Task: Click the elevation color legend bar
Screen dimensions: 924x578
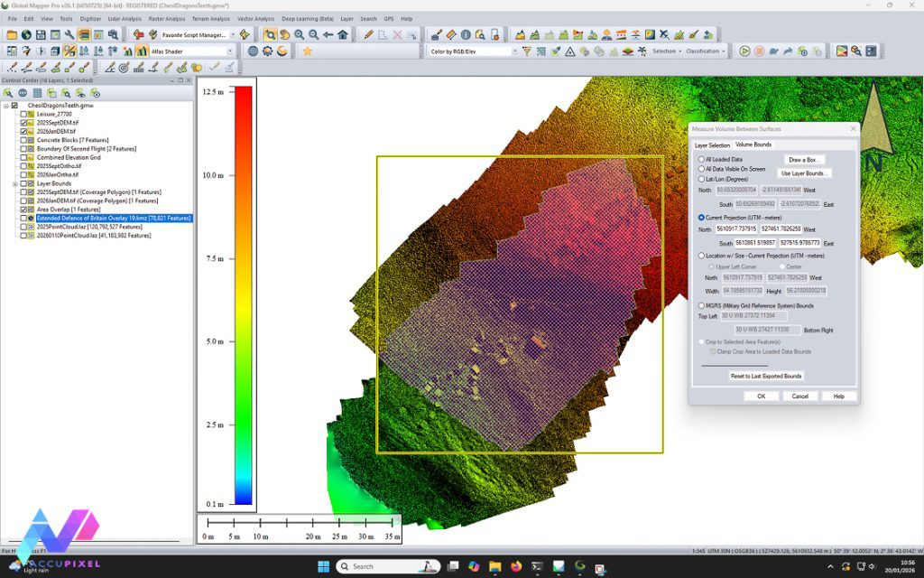Action: click(242, 294)
